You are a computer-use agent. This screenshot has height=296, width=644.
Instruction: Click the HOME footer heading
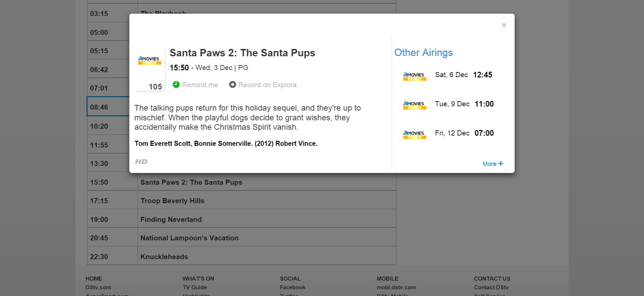pyautogui.click(x=94, y=279)
